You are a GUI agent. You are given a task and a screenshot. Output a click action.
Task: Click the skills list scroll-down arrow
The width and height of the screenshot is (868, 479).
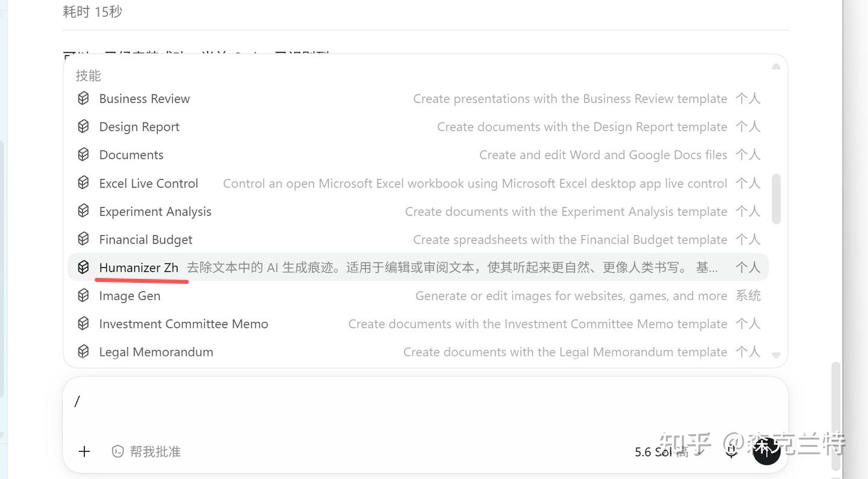point(776,355)
